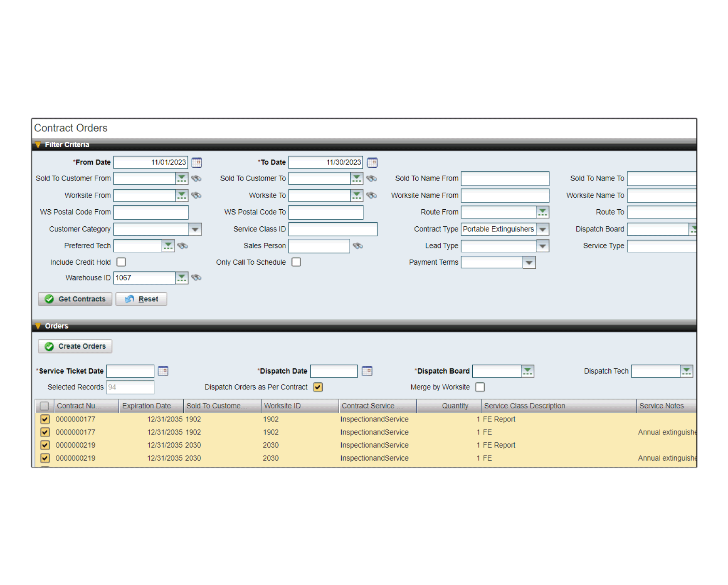Search Sales Person using binoculars icon
Viewport: 728px width, 585px height.
click(358, 246)
